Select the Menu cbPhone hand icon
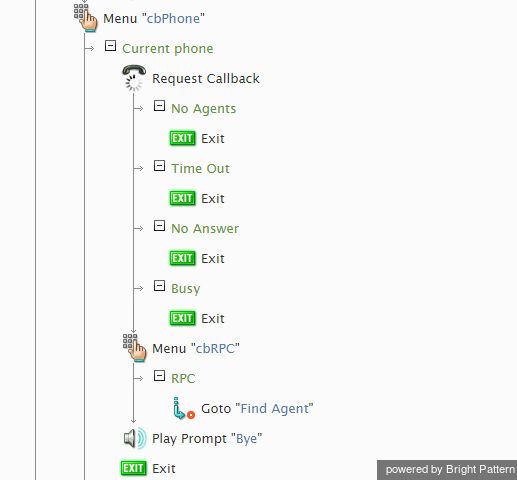The image size is (517, 480). click(x=85, y=18)
